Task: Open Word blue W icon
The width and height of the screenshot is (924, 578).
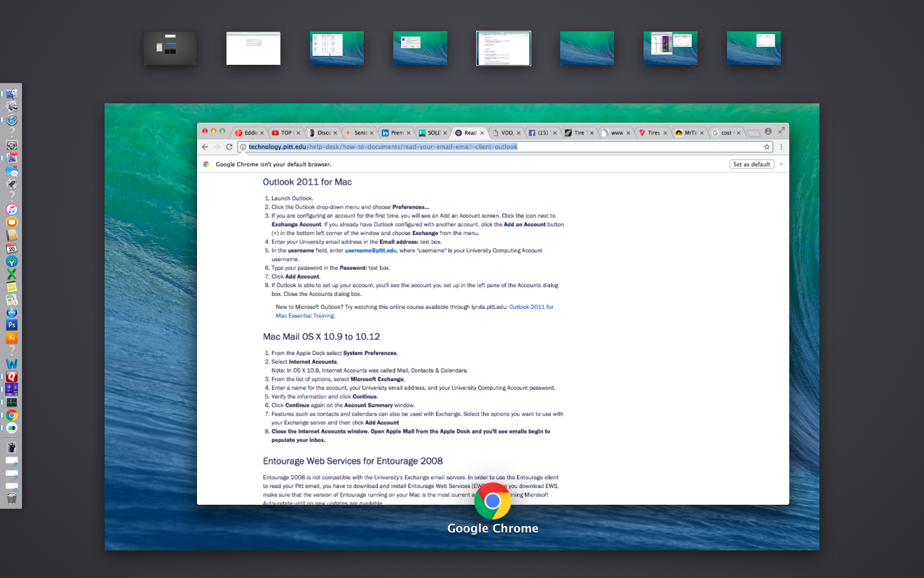Action: [x=12, y=363]
